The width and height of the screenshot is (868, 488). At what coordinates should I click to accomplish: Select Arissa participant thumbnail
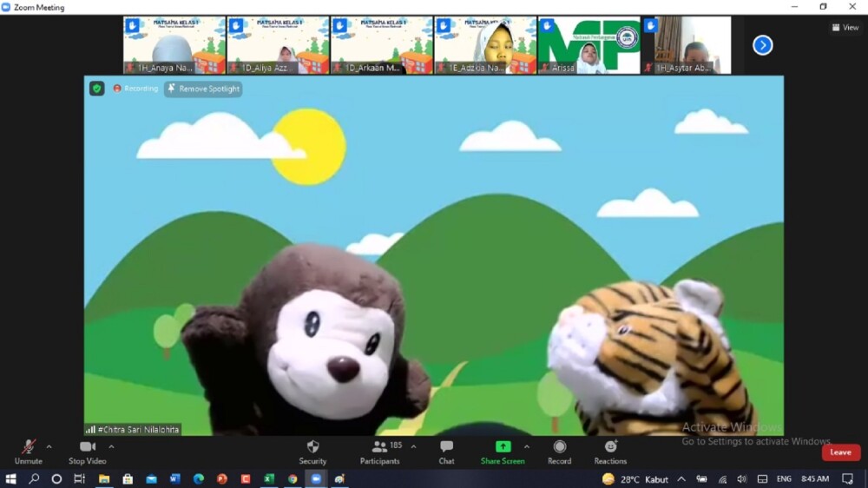589,45
